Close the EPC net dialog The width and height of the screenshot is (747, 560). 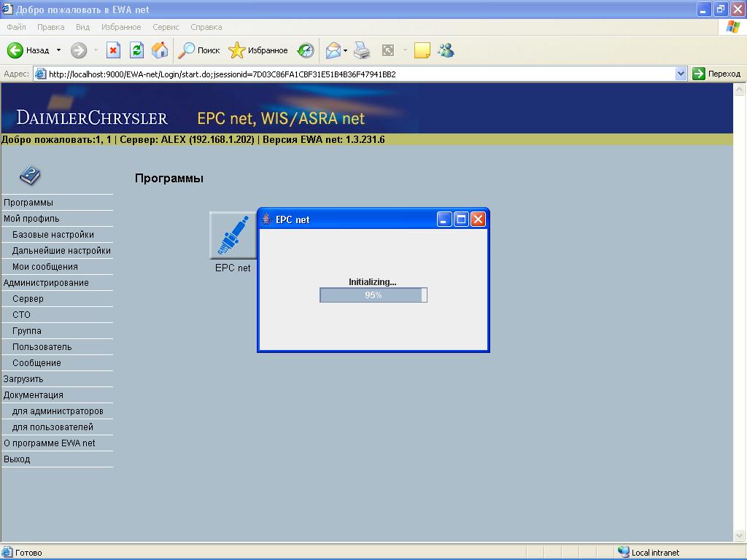(x=478, y=219)
